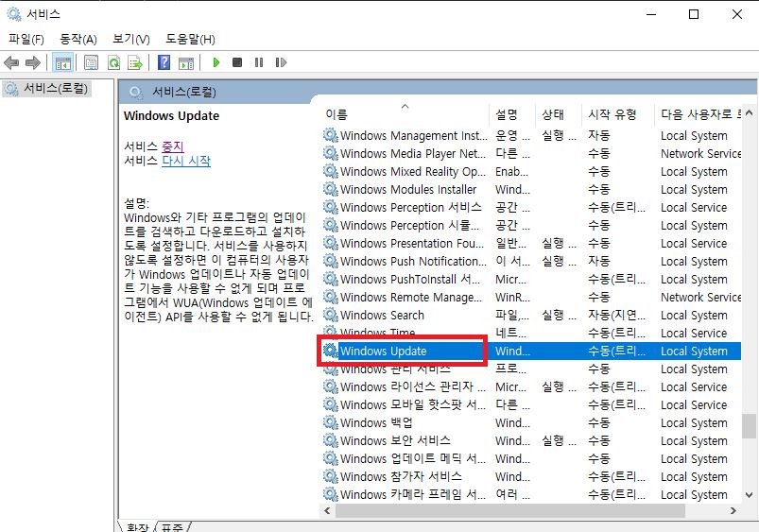Click horizontal scrollbar left arrow
The height and width of the screenshot is (532, 759).
click(x=328, y=510)
